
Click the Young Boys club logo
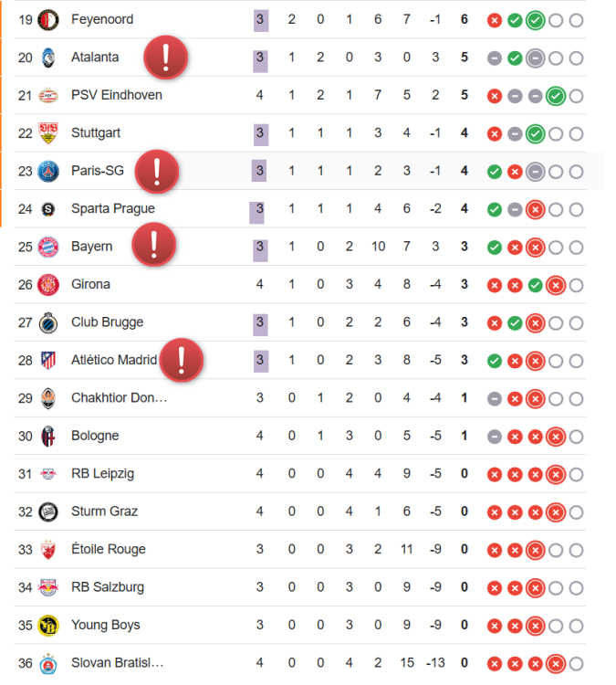(x=48, y=626)
